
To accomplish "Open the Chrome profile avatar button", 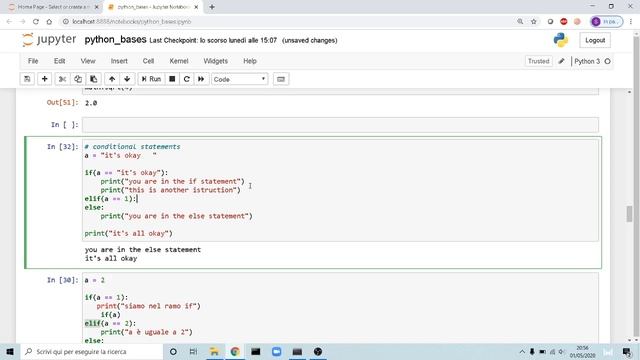I will tap(607, 21).
